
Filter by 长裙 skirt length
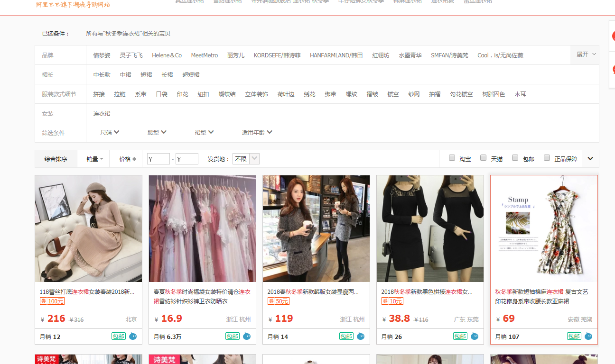coord(167,75)
